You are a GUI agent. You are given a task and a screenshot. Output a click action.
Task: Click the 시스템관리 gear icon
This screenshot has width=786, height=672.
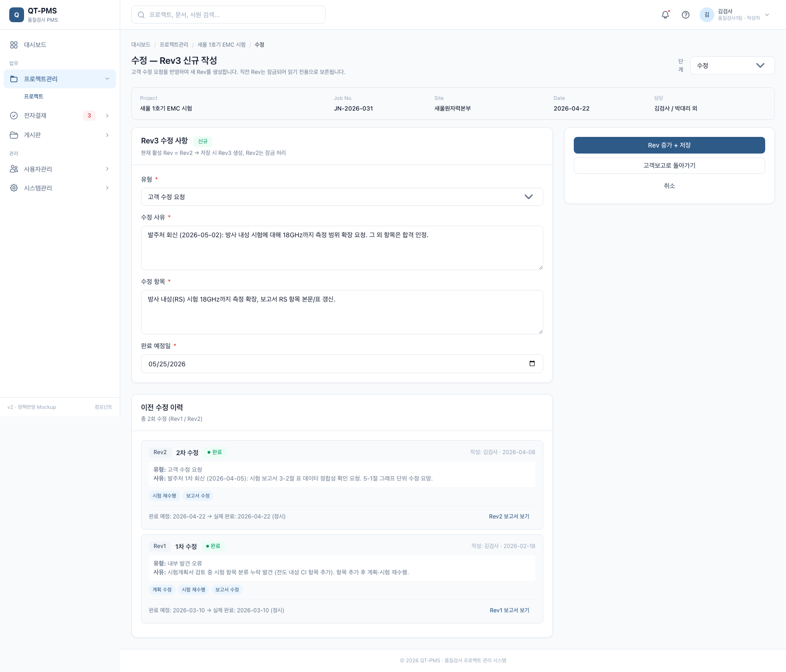coord(14,188)
